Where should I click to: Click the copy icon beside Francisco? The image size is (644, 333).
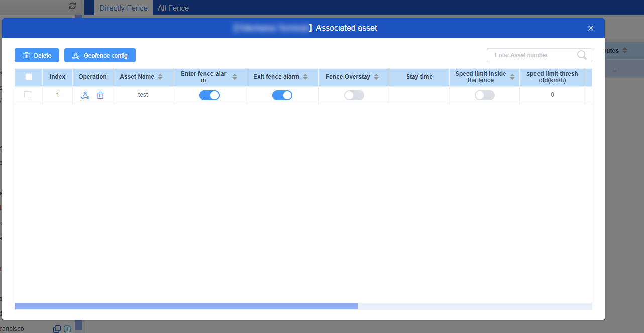click(57, 329)
